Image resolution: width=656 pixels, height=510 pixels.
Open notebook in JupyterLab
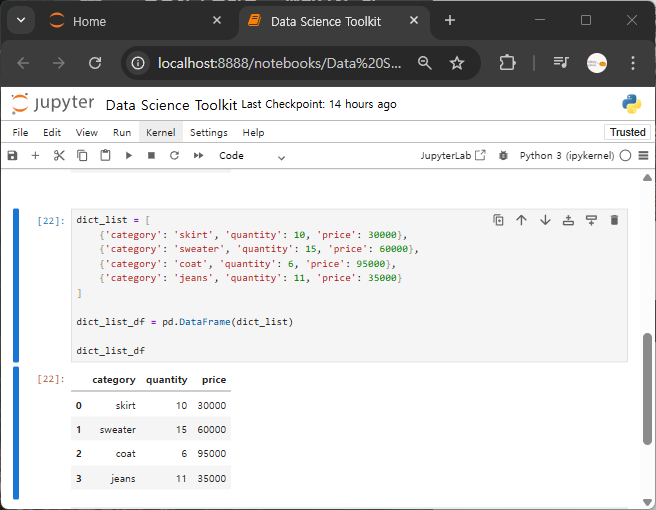point(453,156)
